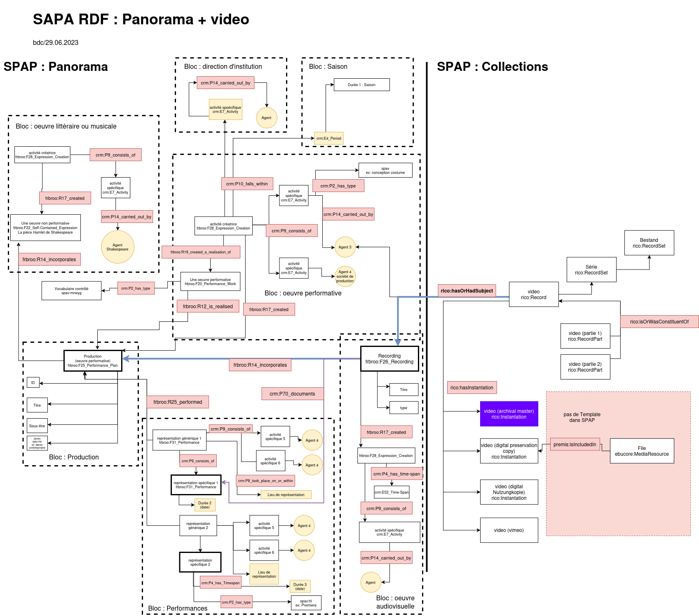Select the Bestand rico:RecordSet node

[x=649, y=243]
